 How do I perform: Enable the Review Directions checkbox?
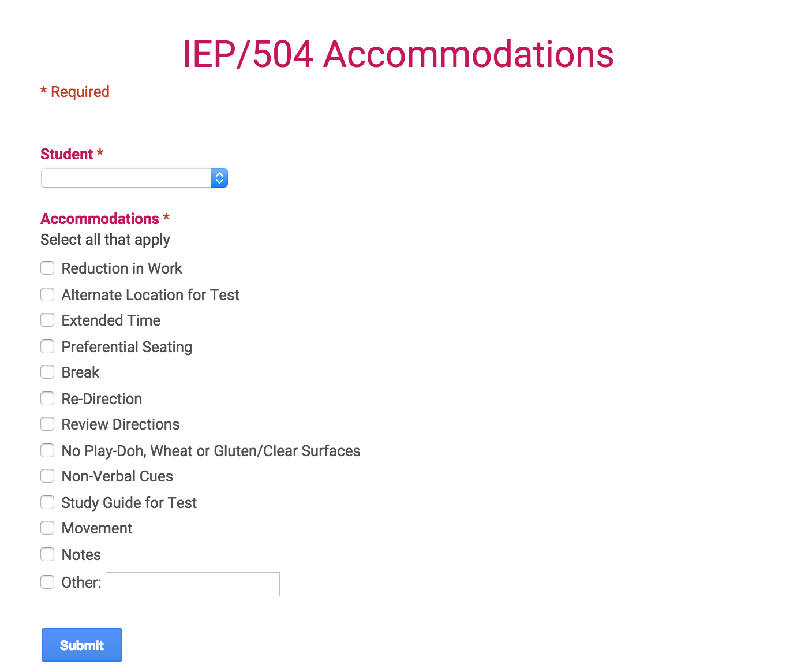(x=47, y=424)
